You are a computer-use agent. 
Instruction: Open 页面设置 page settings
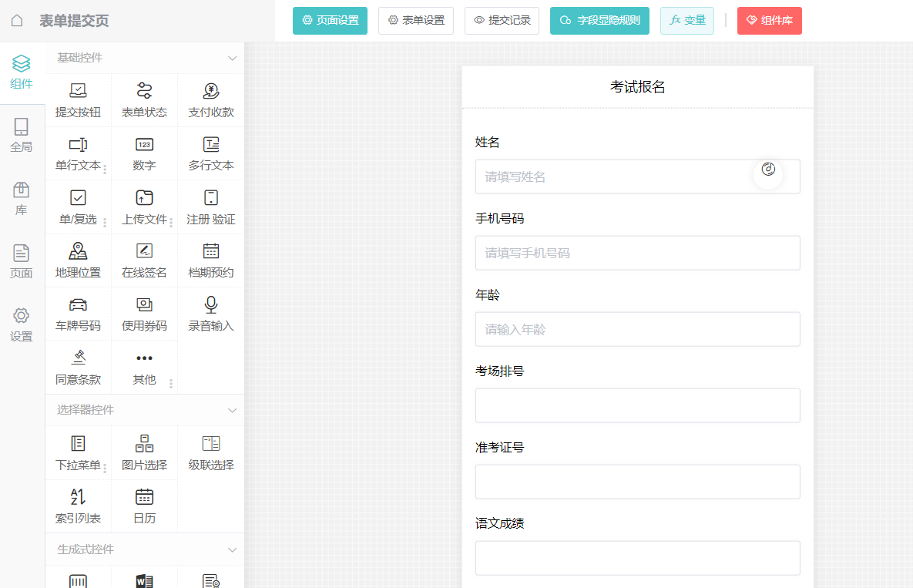click(330, 21)
